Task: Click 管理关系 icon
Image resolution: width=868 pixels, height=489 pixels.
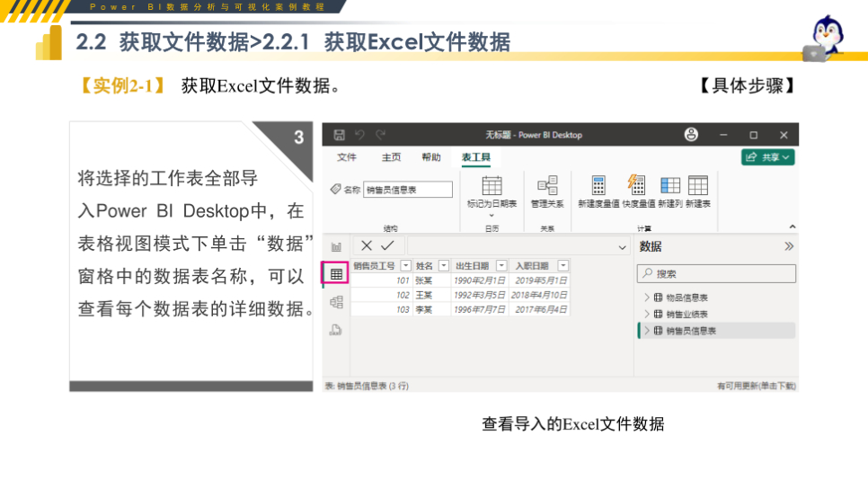Action: point(547,185)
